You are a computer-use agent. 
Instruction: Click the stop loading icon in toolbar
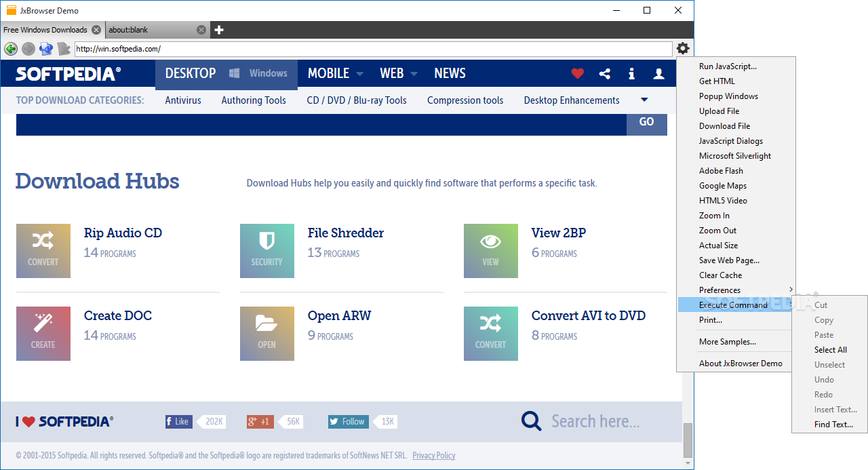[64, 49]
